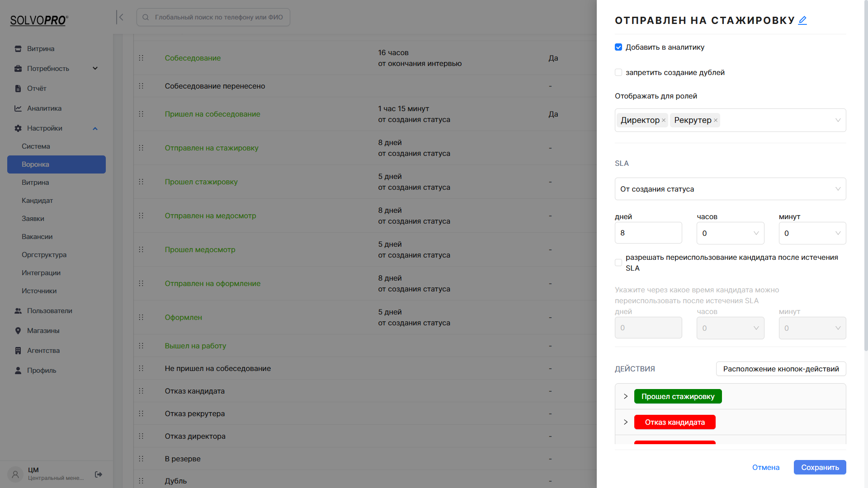Open Пользователи via the users icon

(18, 310)
